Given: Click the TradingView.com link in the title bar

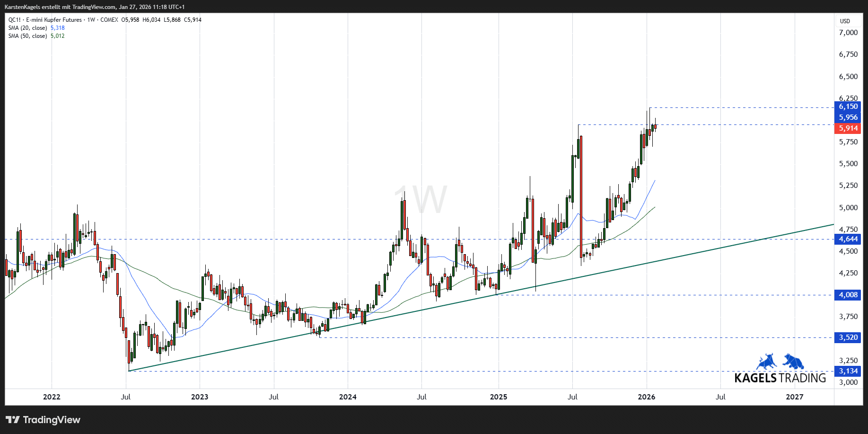Looking at the screenshot, I should point(94,7).
